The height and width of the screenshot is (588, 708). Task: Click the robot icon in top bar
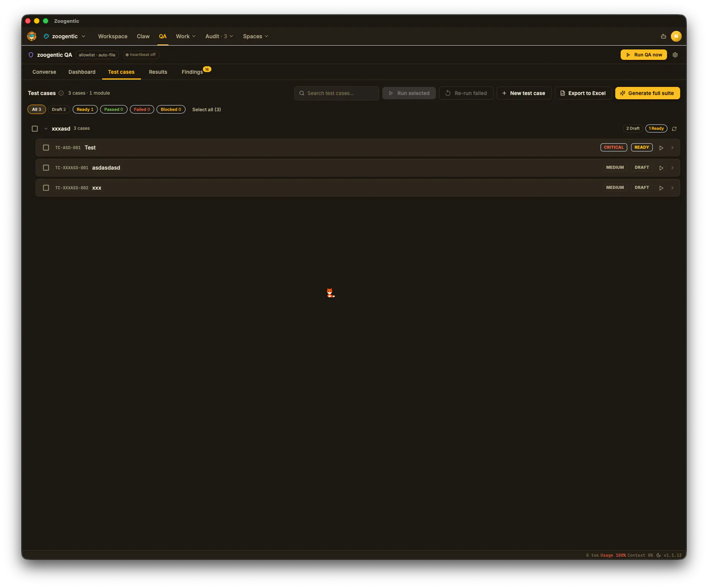[x=664, y=36]
